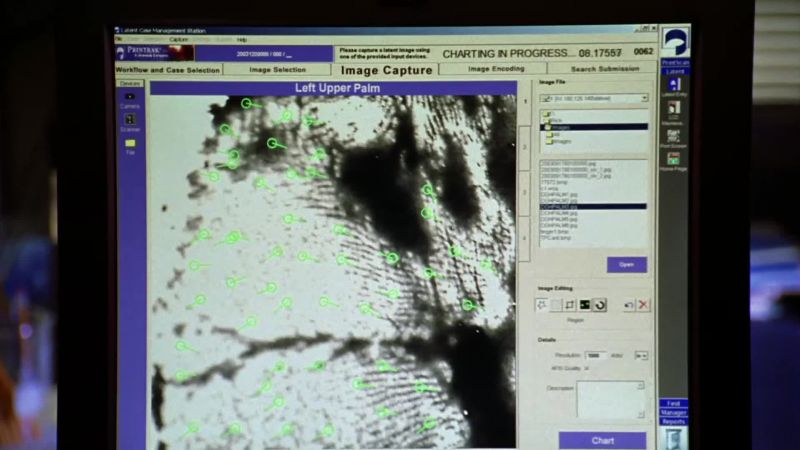Open the Help menu
Screen dimensions: 800x450
pyautogui.click(x=242, y=39)
